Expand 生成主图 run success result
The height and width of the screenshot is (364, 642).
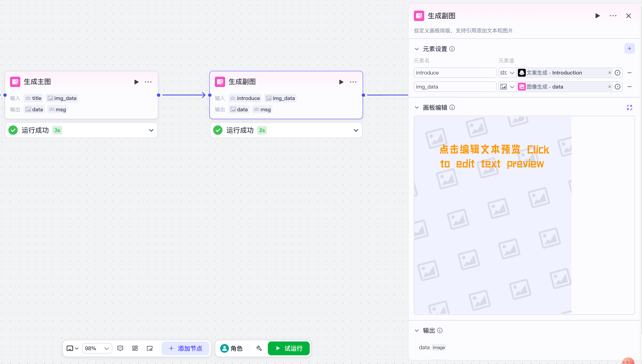(151, 130)
